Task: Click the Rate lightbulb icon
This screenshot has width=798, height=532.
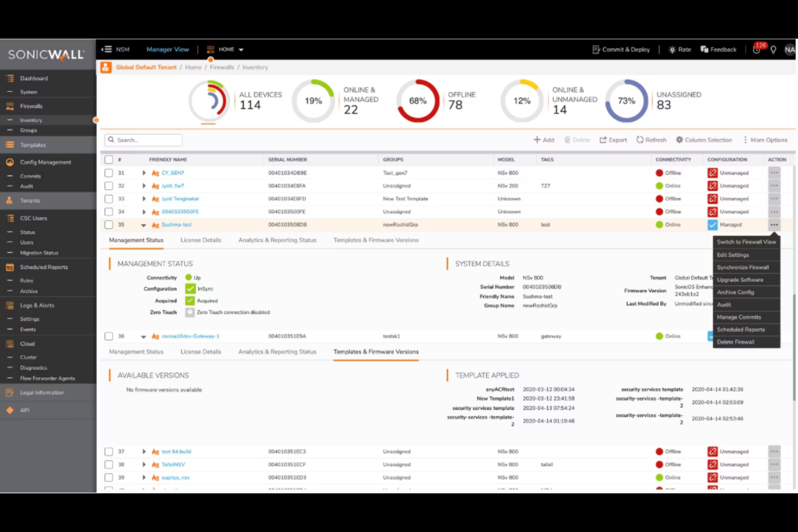Action: click(x=671, y=49)
